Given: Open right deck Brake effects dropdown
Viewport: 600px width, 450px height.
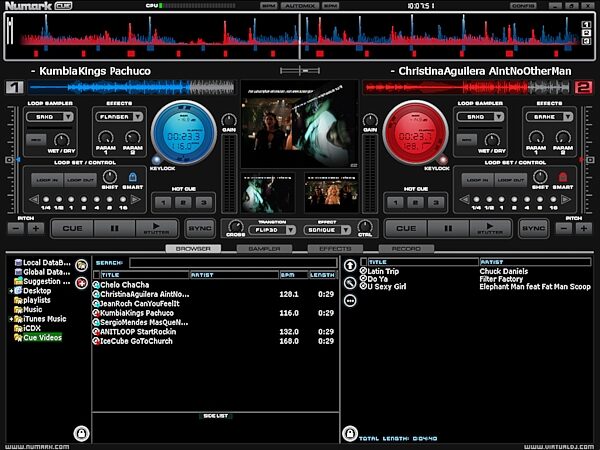Looking at the screenshot, I should pyautogui.click(x=568, y=117).
